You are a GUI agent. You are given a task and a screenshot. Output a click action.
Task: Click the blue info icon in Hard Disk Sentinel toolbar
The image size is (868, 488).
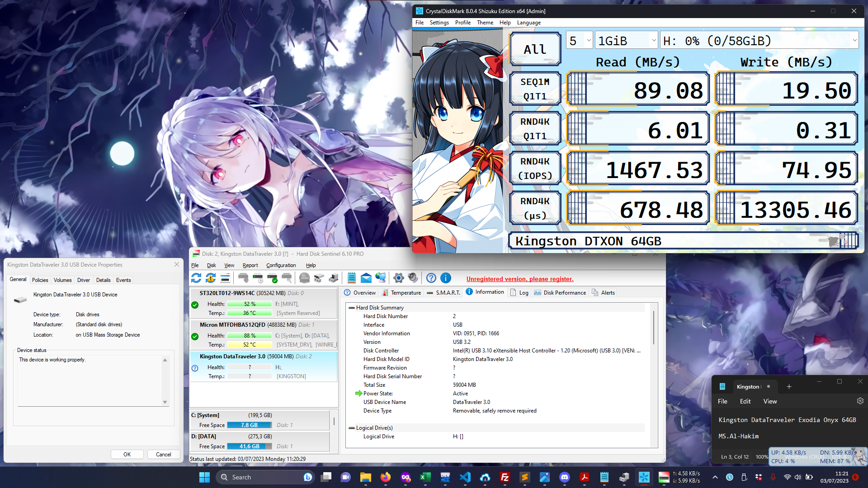click(x=446, y=278)
